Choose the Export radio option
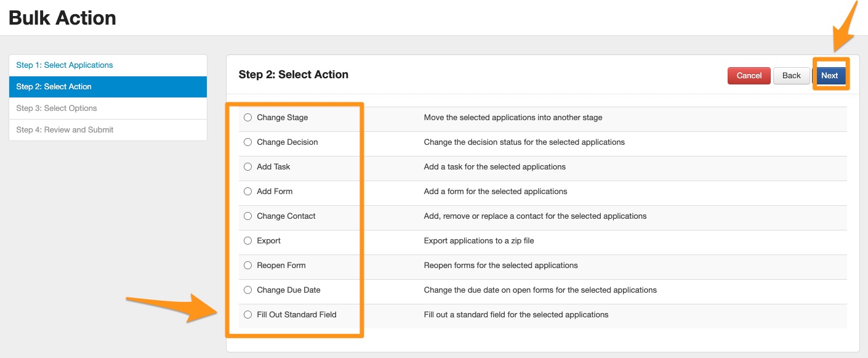Screen dimensions: 868x358 247,241
